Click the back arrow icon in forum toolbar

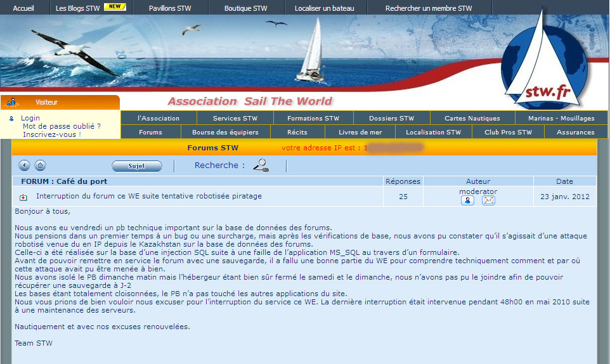click(x=25, y=166)
